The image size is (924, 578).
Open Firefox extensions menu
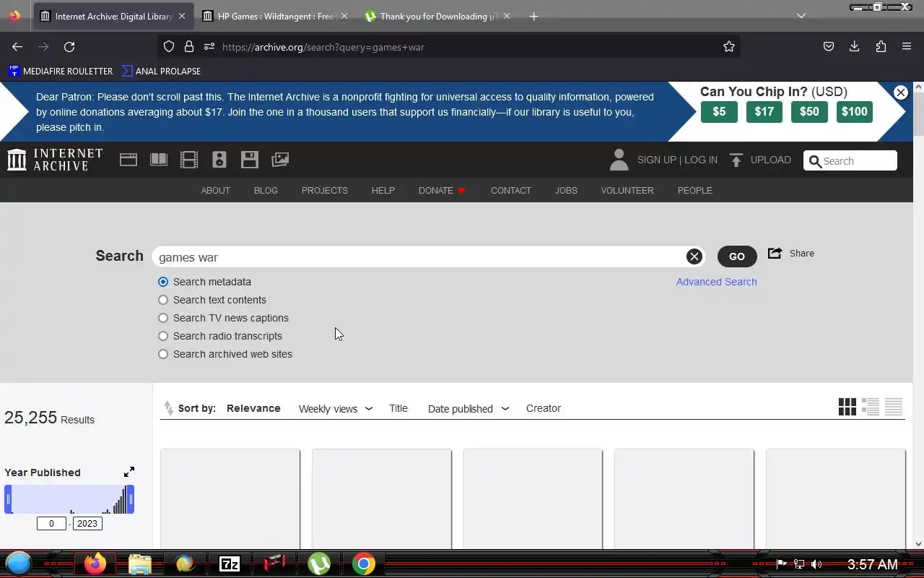click(x=881, y=46)
